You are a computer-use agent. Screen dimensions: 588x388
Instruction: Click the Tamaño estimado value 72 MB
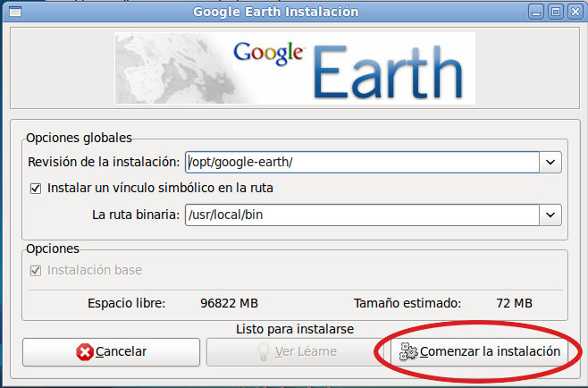point(514,303)
